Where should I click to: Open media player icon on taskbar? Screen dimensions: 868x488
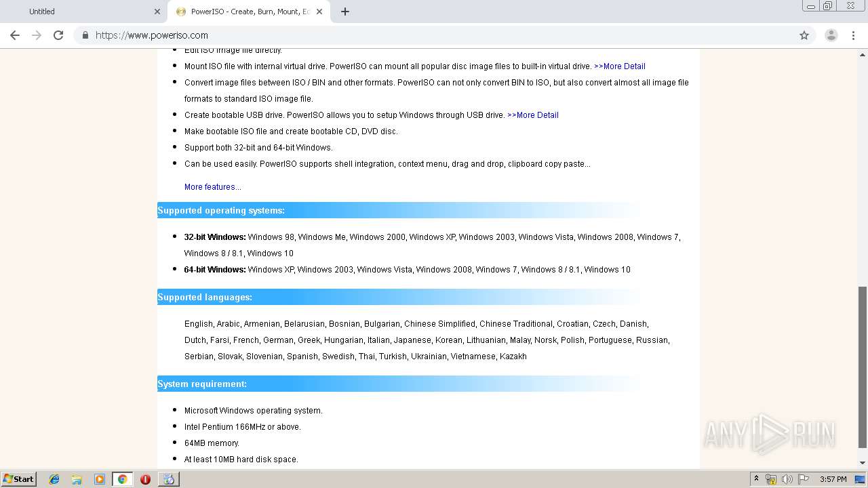coord(100,479)
